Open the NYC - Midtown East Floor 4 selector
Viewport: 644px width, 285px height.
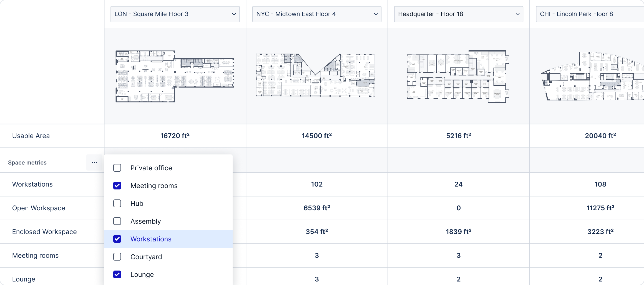tap(316, 14)
